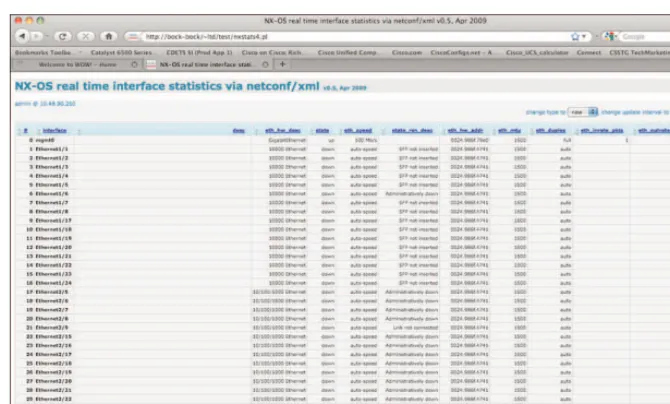Click the browser Forward arrow button

click(x=36, y=36)
